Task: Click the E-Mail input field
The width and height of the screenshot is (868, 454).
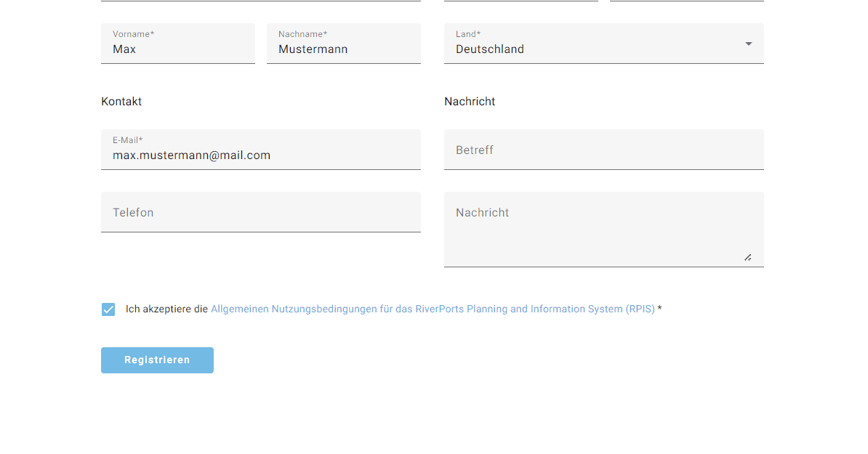Action: coord(261,150)
